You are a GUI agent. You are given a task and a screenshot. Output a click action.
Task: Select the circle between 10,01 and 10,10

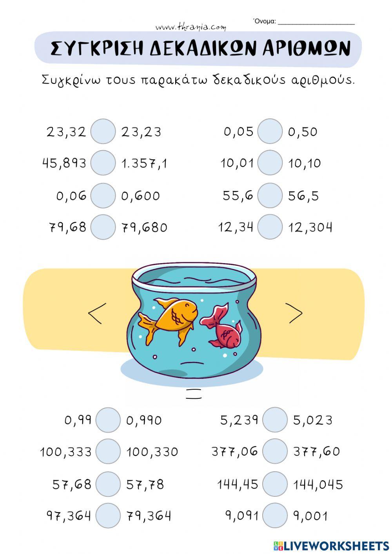pyautogui.click(x=270, y=162)
